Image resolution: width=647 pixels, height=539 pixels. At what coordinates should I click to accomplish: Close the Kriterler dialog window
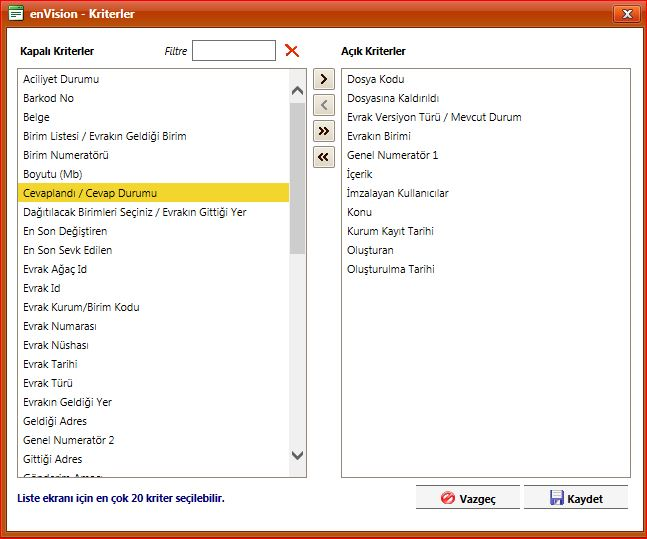click(x=627, y=14)
